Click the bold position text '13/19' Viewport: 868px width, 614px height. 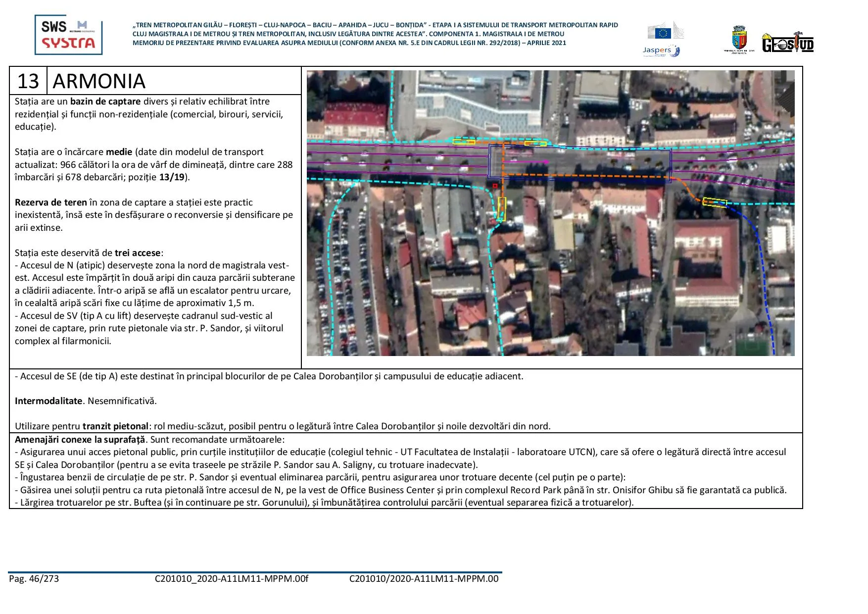point(172,177)
